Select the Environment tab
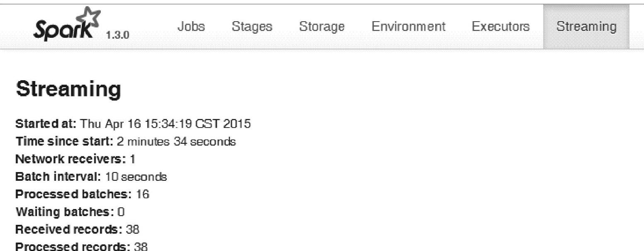 point(408,27)
